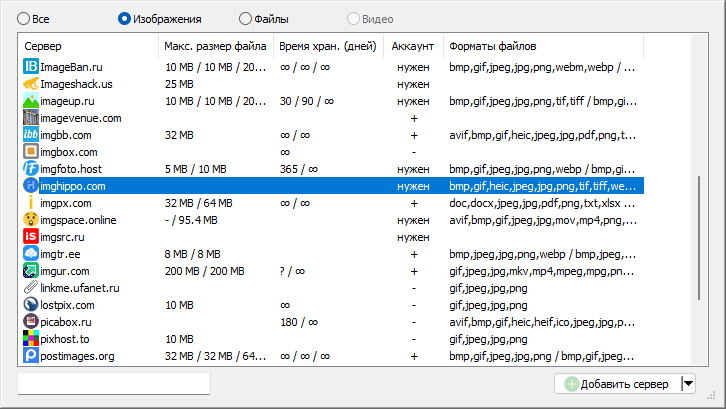Click the lostpix.com icon
Viewport: 726px width, 409px height.
coord(31,305)
